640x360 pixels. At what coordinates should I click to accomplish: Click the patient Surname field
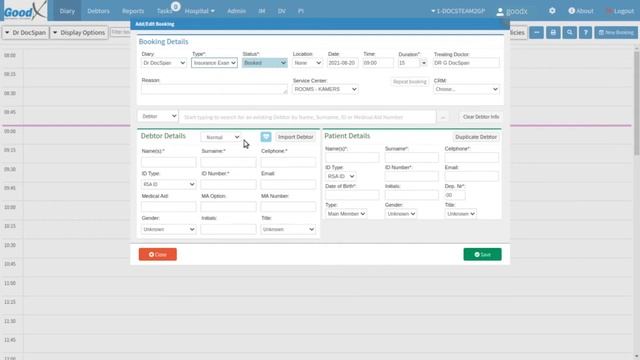point(411,158)
